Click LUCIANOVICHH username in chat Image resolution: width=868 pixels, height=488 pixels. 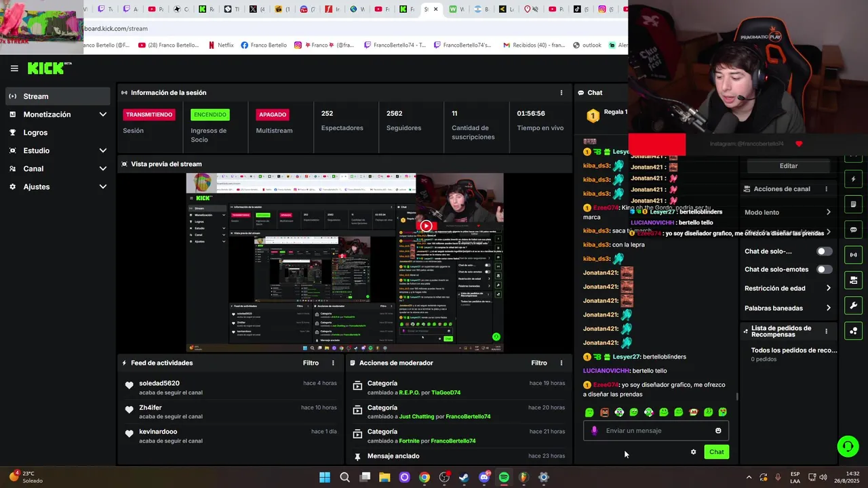(606, 371)
